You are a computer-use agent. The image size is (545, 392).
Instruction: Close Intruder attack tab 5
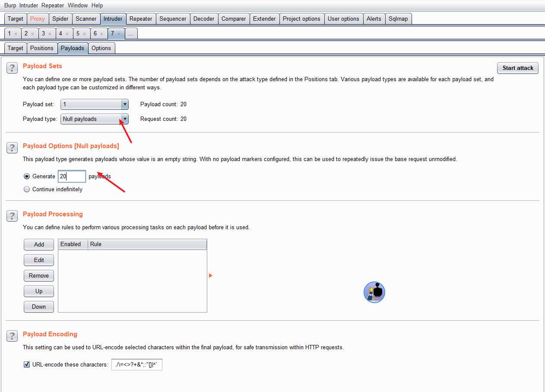[84, 34]
